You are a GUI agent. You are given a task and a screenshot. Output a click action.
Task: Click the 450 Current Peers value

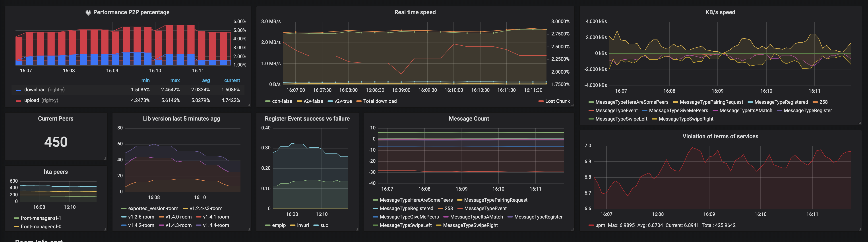(56, 142)
